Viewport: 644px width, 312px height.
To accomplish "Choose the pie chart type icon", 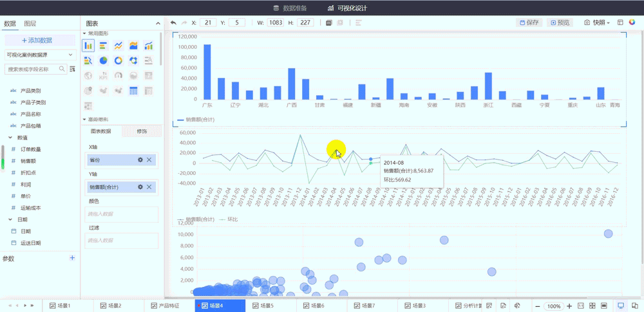I will point(104,60).
